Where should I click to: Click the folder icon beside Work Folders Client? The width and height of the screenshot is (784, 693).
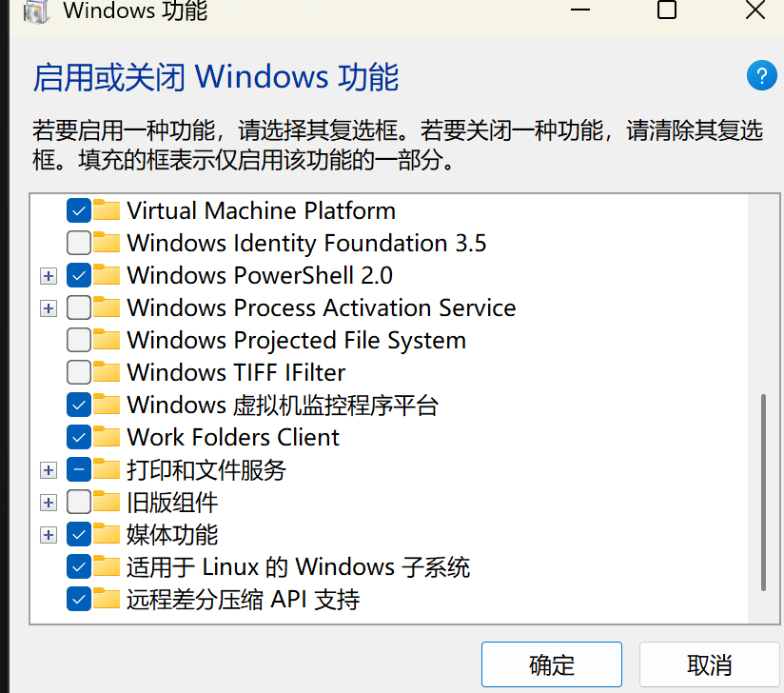pos(108,437)
